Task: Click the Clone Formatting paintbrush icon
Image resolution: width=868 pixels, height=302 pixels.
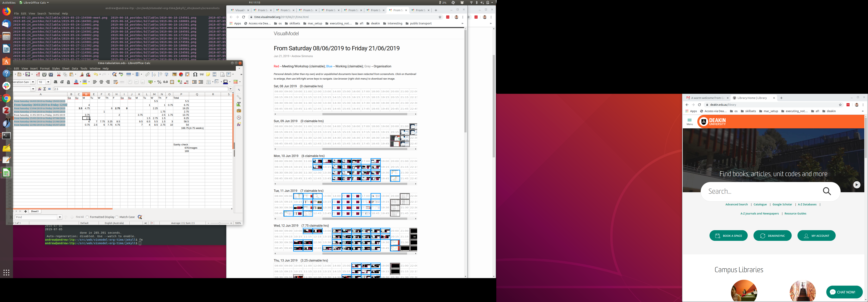Action: (82, 74)
